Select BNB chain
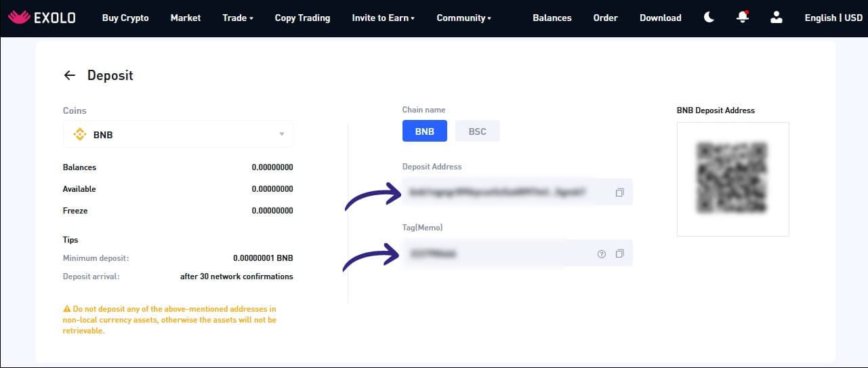The image size is (868, 368). 425,131
